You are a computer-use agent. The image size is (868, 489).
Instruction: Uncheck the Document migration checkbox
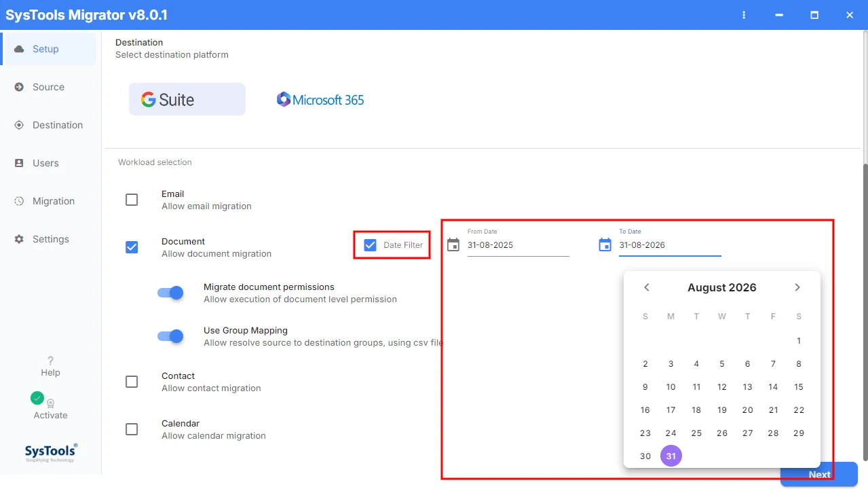pyautogui.click(x=132, y=247)
